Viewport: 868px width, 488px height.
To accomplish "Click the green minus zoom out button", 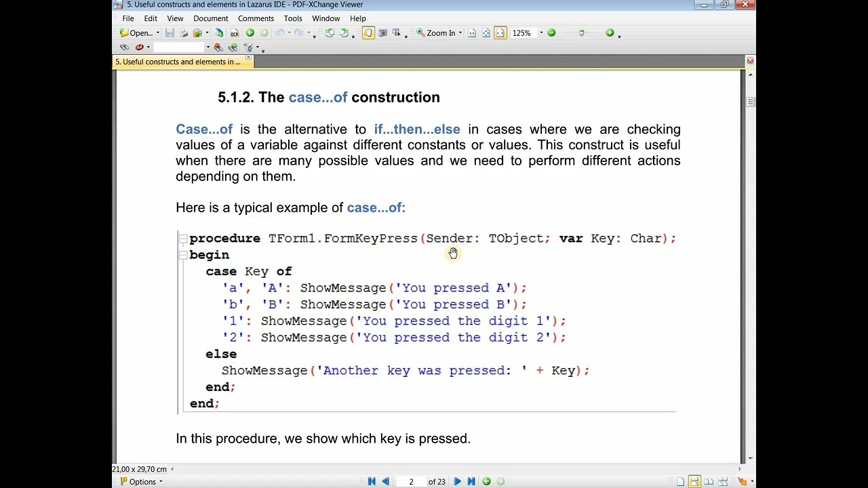I will (x=551, y=33).
